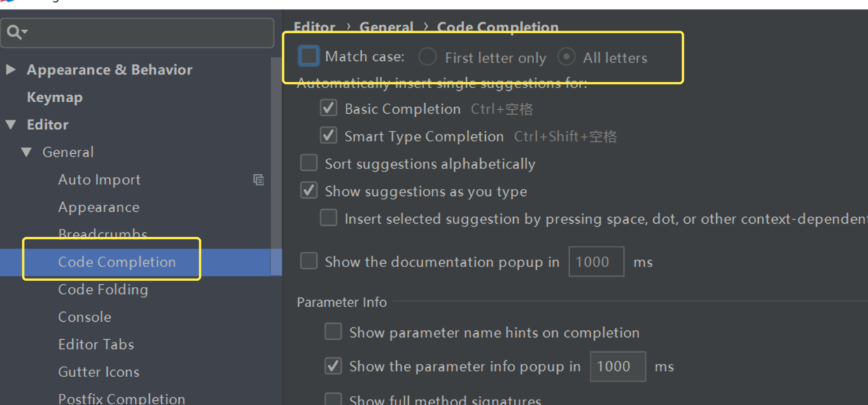
Task: Select Code Folding in the settings tree
Action: pyautogui.click(x=103, y=290)
